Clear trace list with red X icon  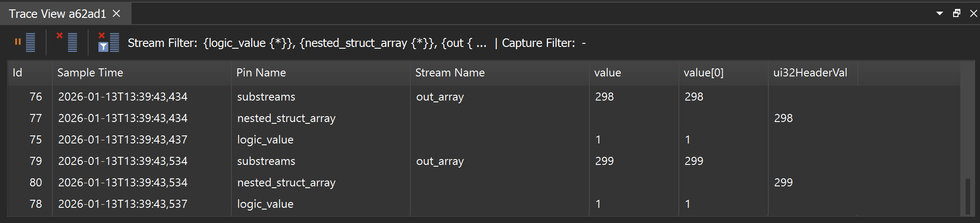point(67,42)
